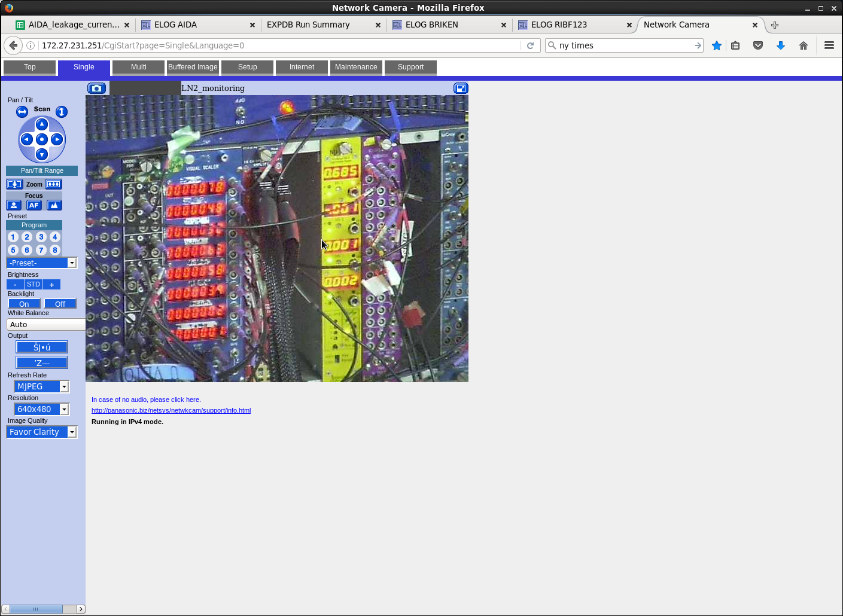Switch to ELOG AIDA browser tab
Screen dimensions: 843x616
pyautogui.click(x=197, y=25)
